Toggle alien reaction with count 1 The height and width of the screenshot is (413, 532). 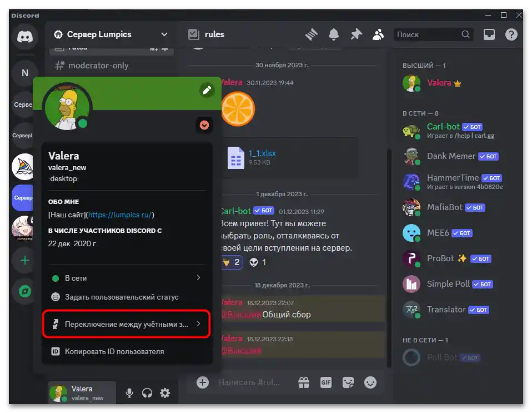258,262
